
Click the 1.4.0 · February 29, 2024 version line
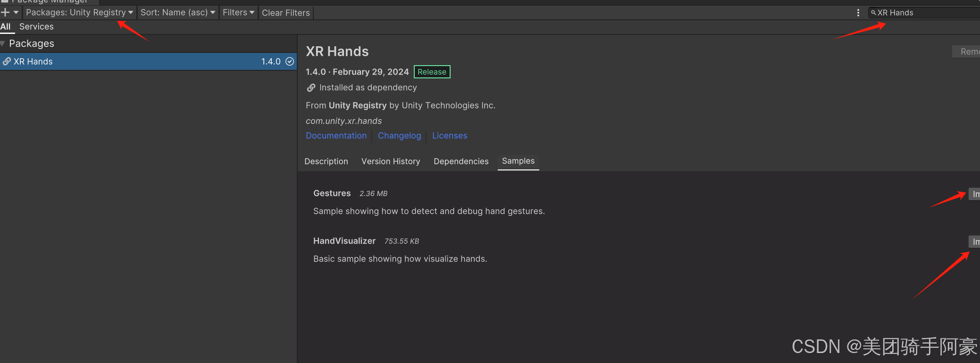(357, 72)
